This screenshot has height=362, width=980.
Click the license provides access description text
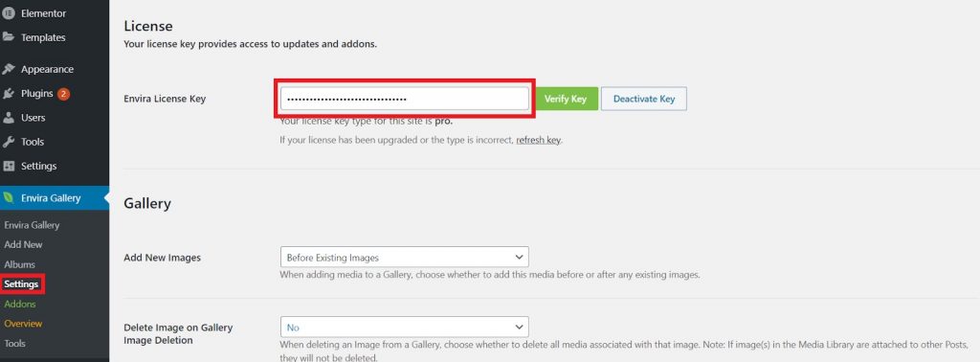coord(250,44)
